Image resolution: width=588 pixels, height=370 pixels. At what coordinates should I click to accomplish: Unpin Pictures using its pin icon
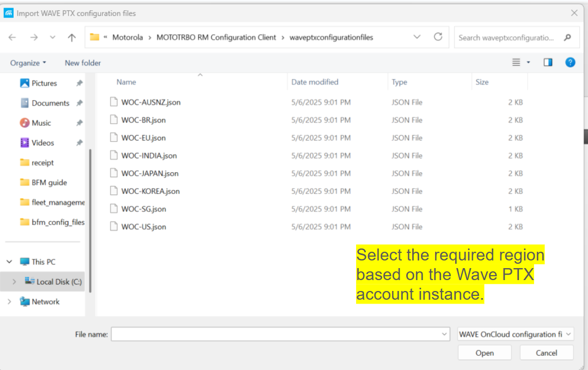(79, 83)
